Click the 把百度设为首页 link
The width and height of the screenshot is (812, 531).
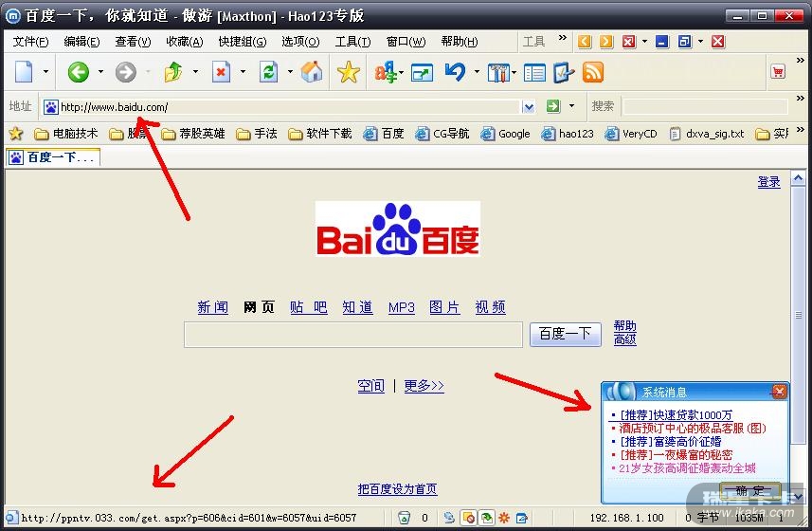click(x=398, y=489)
